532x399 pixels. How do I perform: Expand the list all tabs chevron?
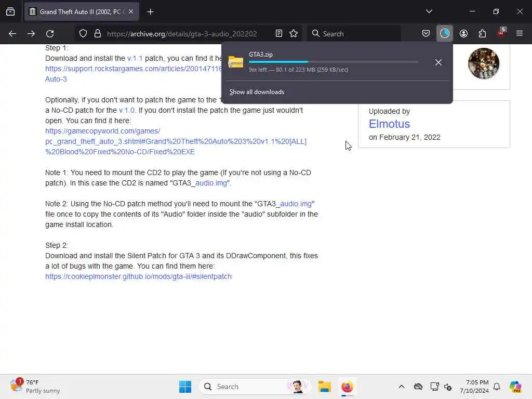pyautogui.click(x=429, y=11)
